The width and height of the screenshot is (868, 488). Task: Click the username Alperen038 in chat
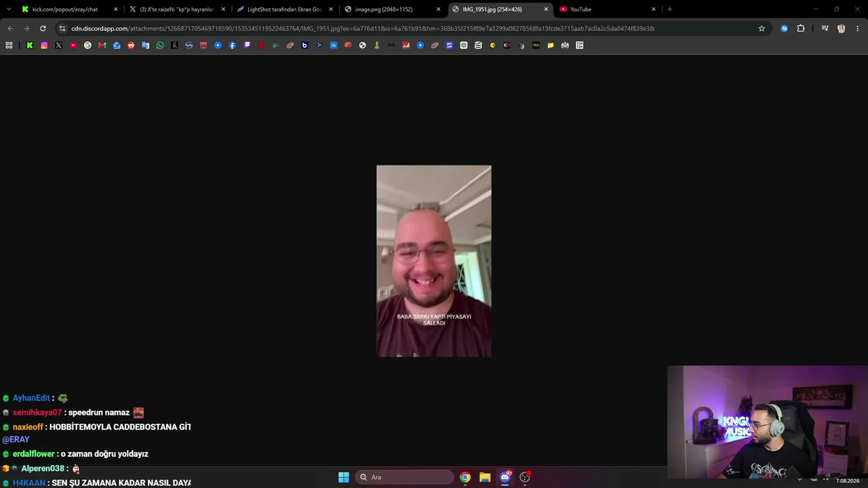(43, 469)
